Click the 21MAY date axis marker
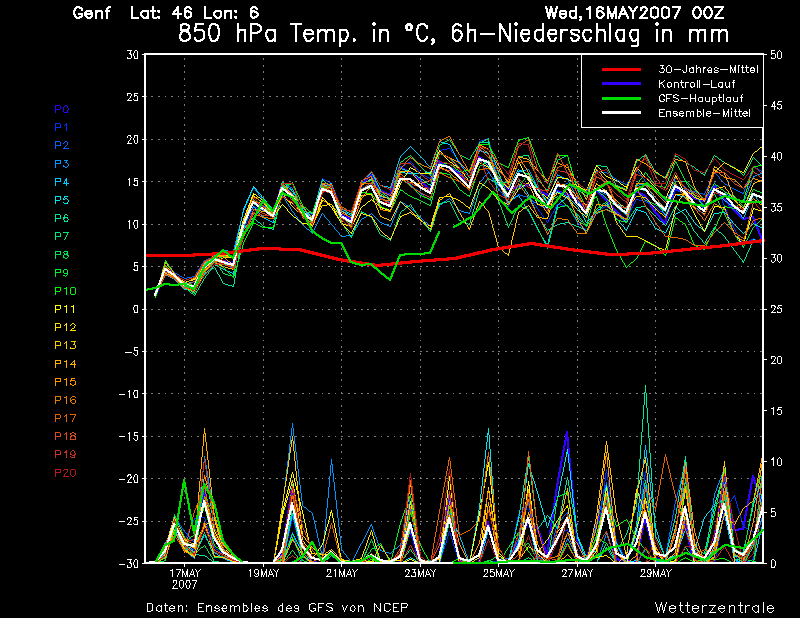This screenshot has width=800, height=618. pyautogui.click(x=341, y=574)
